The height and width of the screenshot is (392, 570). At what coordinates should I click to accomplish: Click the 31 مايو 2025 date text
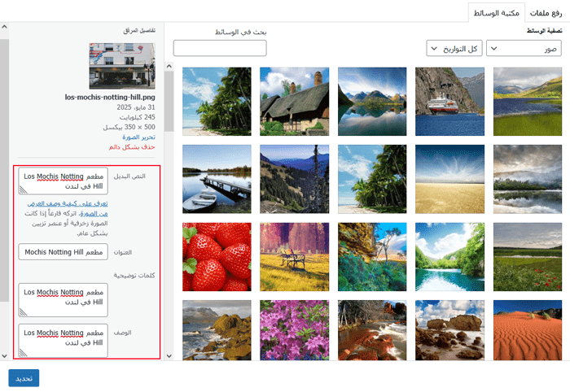click(136, 107)
